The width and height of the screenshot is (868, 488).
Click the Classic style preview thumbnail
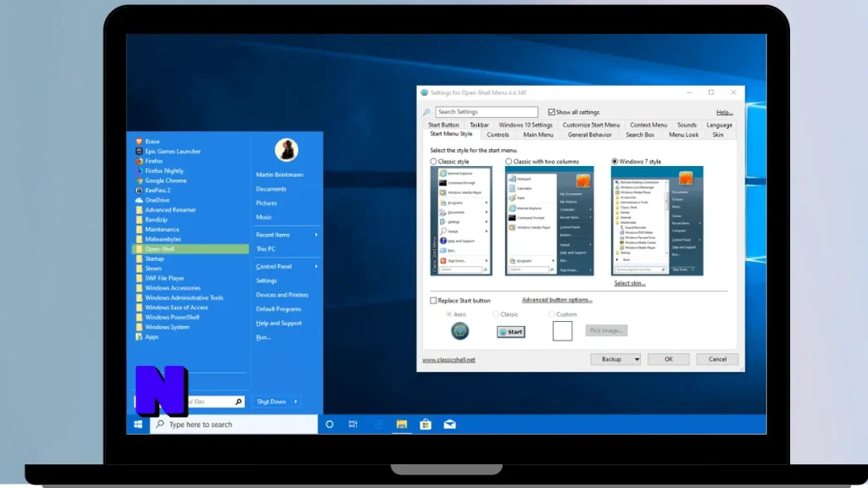pos(461,221)
